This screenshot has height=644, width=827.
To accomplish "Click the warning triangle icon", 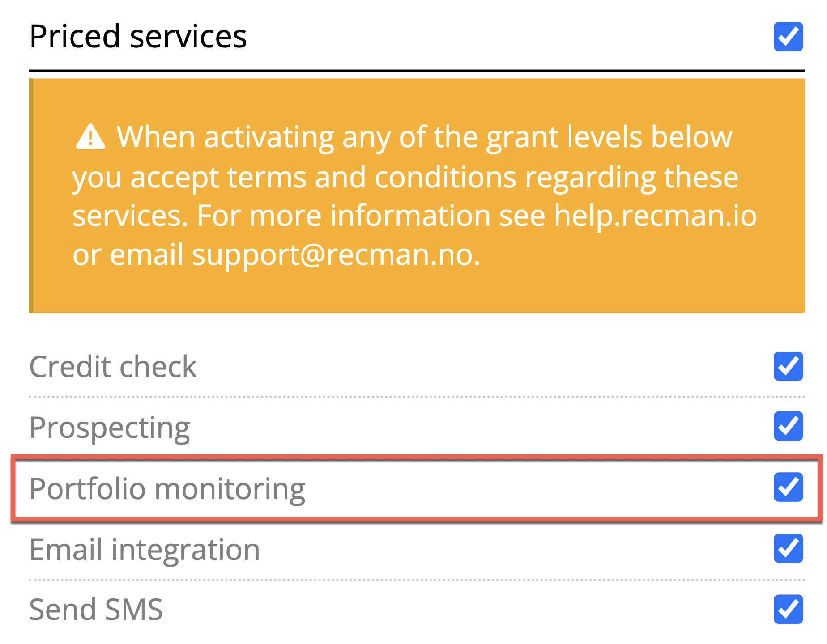I will coord(90,137).
